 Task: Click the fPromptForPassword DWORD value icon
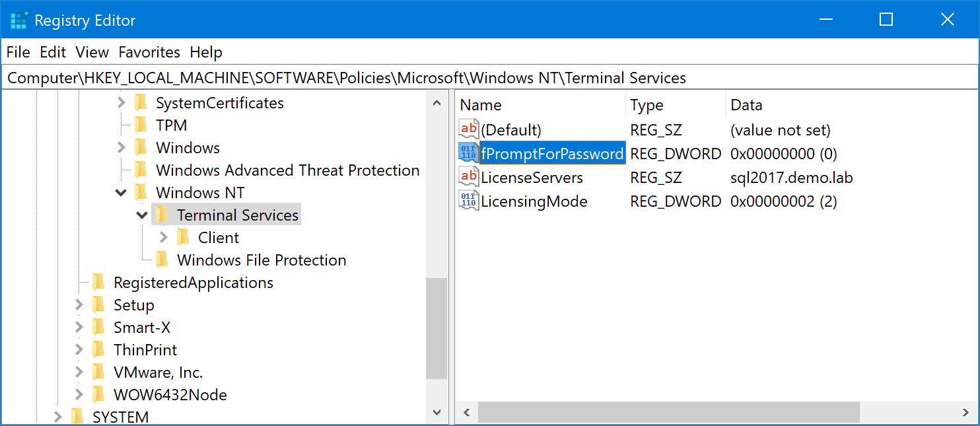pos(468,154)
